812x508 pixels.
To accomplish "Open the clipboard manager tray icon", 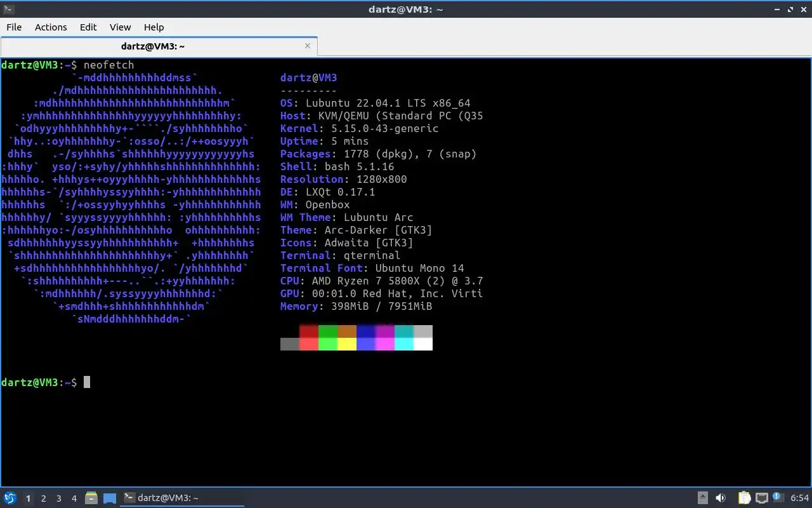I will 744,498.
